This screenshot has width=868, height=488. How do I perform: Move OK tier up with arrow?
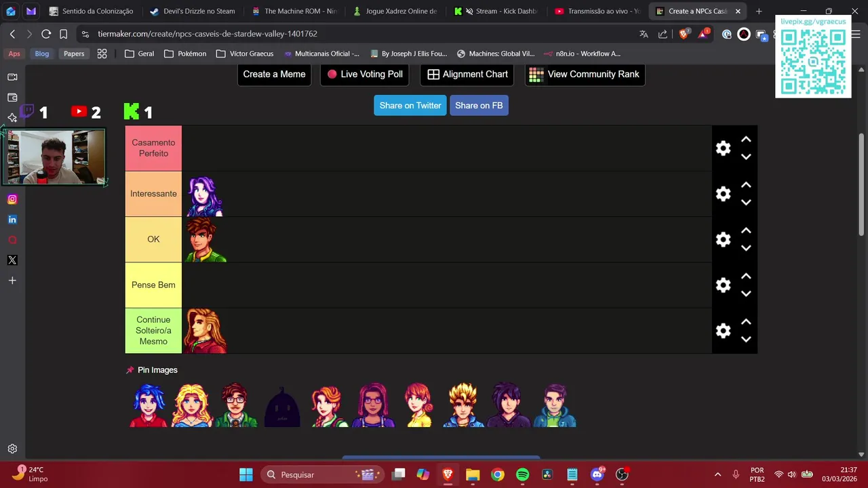coord(746,230)
